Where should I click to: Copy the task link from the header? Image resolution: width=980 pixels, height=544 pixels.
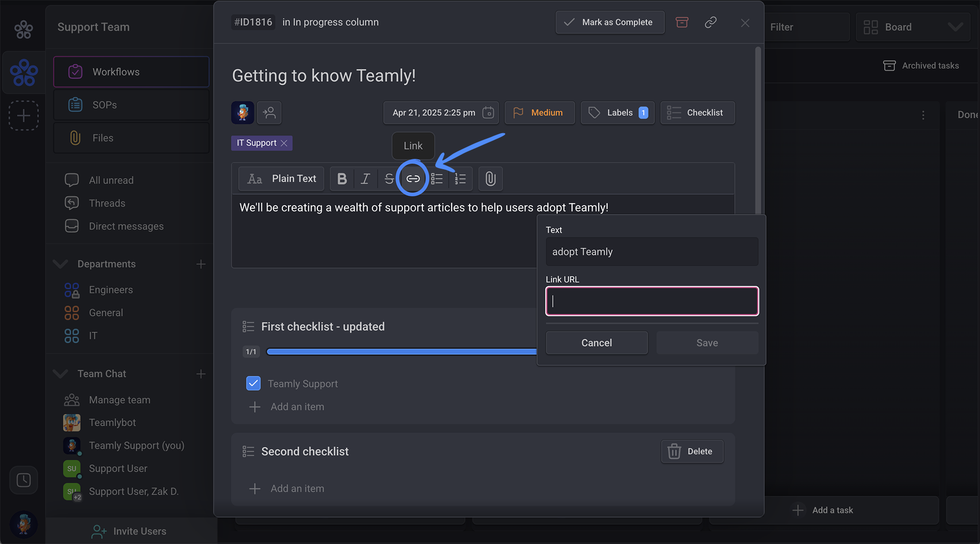click(x=710, y=22)
